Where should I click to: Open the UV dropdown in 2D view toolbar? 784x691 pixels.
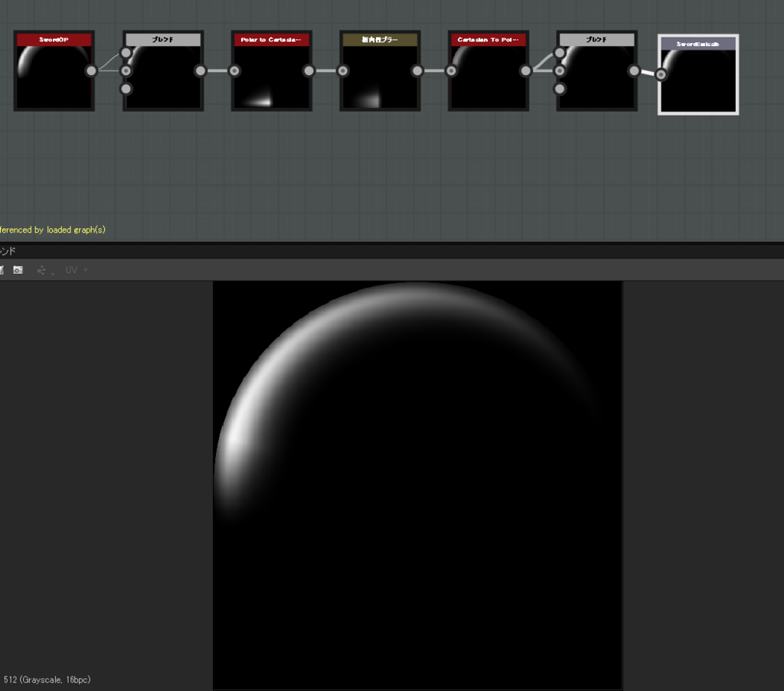(x=76, y=270)
